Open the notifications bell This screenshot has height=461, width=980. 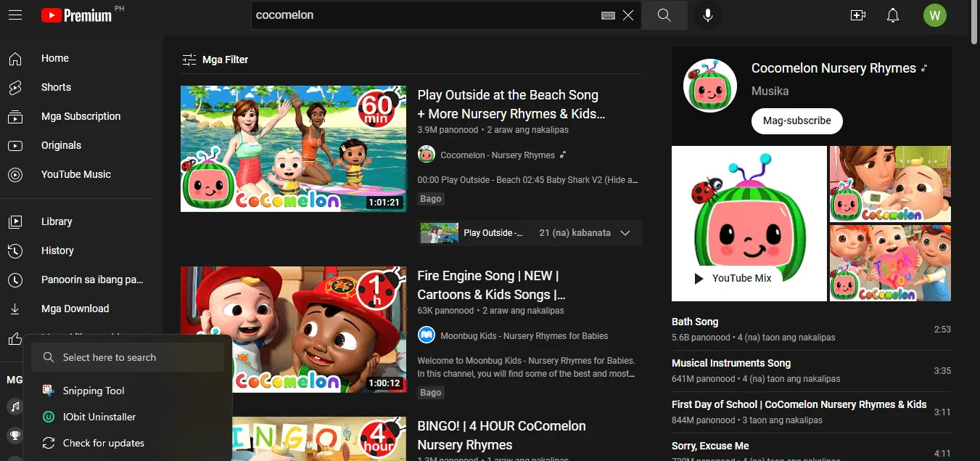(x=893, y=15)
